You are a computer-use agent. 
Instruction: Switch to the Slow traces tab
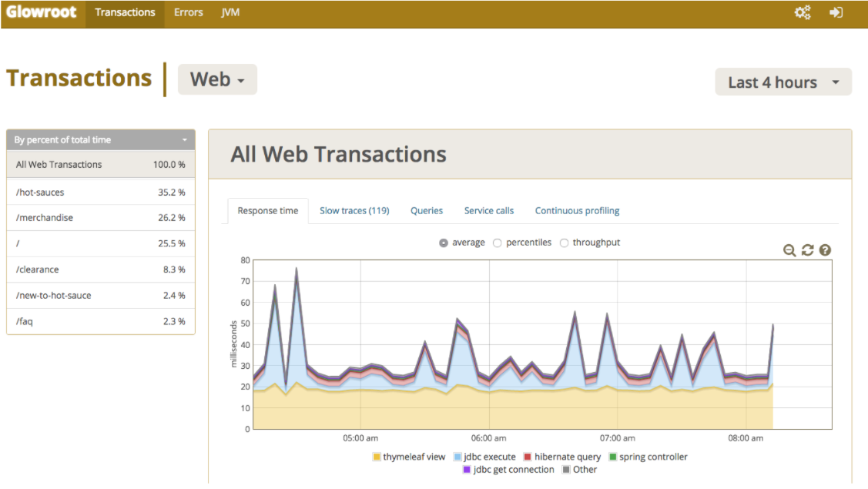click(354, 211)
